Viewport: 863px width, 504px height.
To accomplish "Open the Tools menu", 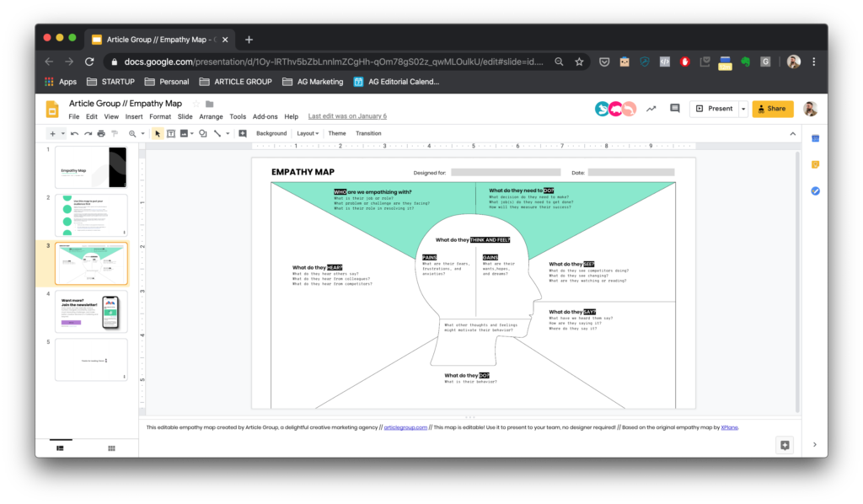I will [x=238, y=116].
